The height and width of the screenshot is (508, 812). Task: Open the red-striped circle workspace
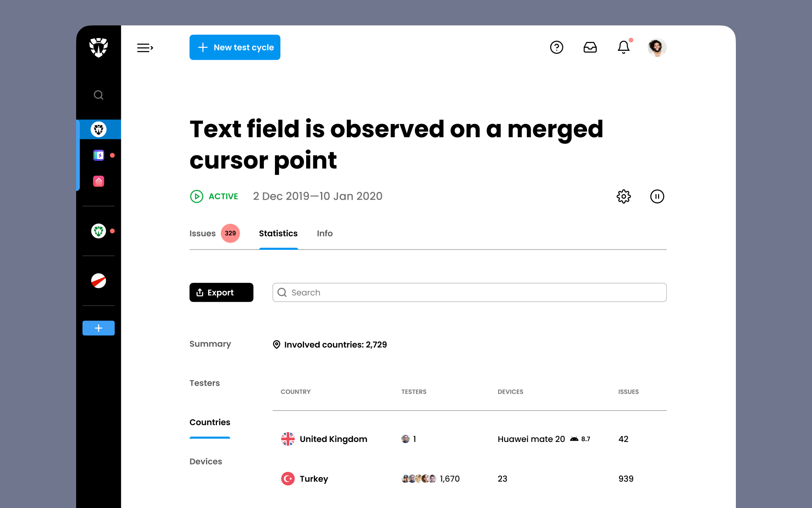click(99, 281)
